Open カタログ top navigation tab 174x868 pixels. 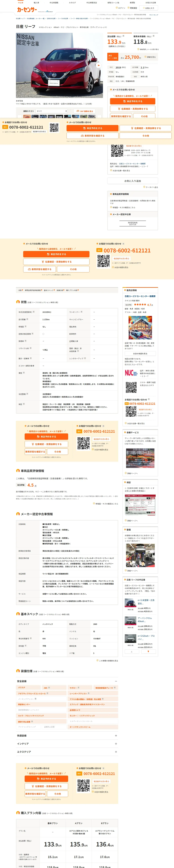(72, 3)
